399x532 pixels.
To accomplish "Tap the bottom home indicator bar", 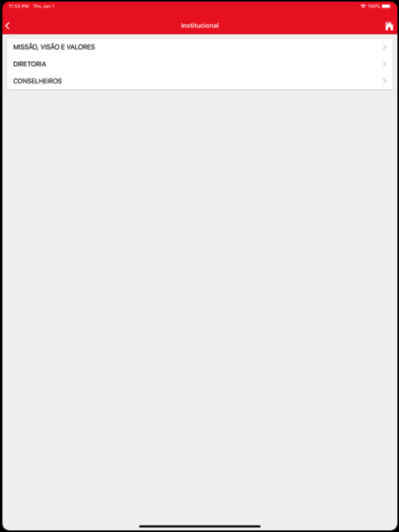I will (199, 526).
